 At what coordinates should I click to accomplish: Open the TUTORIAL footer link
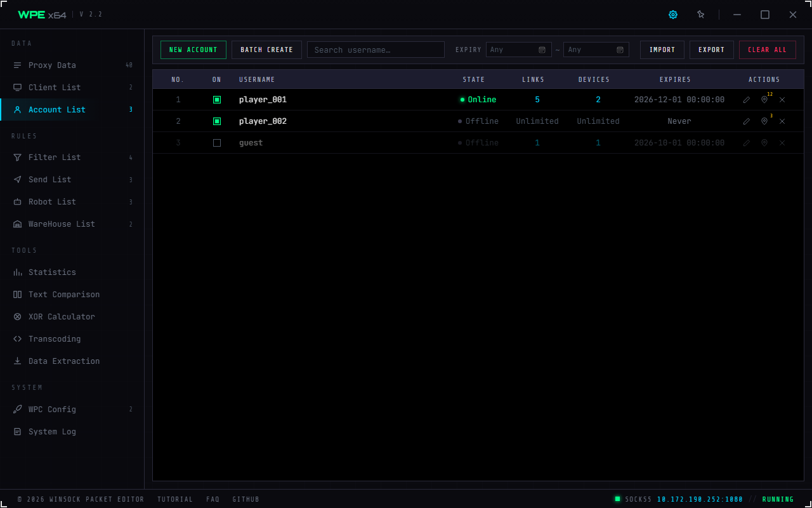pyautogui.click(x=175, y=499)
